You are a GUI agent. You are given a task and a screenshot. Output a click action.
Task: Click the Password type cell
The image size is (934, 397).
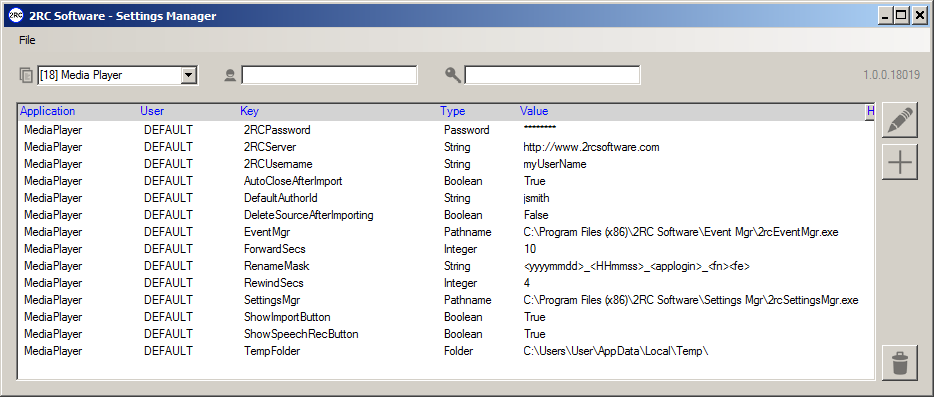point(466,130)
